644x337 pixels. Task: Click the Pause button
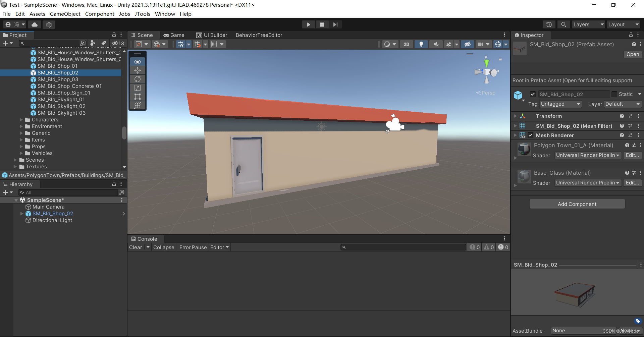point(322,24)
